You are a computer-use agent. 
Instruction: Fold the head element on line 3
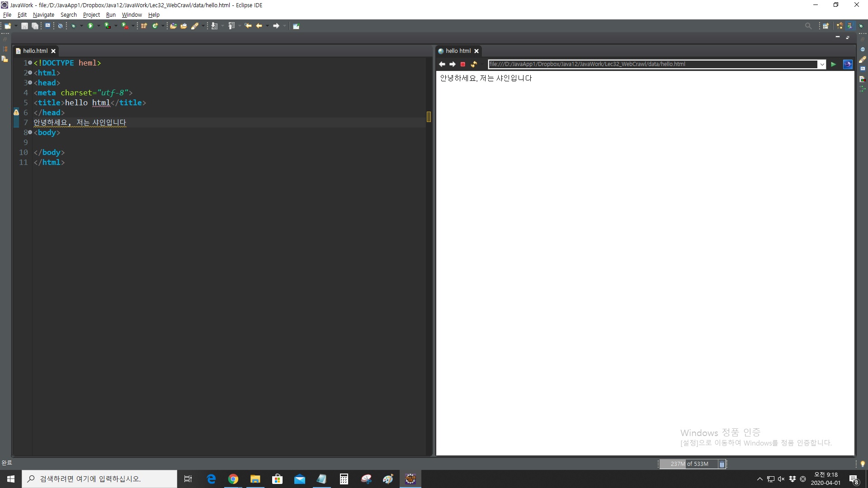point(30,83)
